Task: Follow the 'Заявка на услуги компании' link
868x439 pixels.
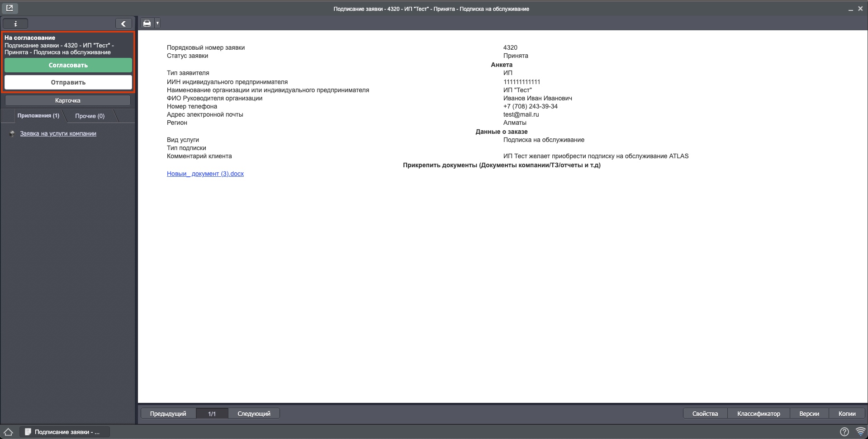Action: coord(57,133)
